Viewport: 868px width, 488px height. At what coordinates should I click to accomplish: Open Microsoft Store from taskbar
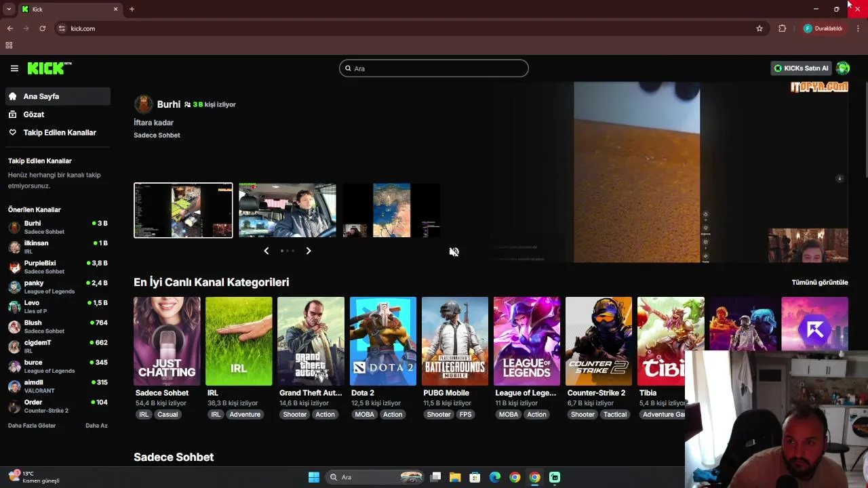click(475, 477)
